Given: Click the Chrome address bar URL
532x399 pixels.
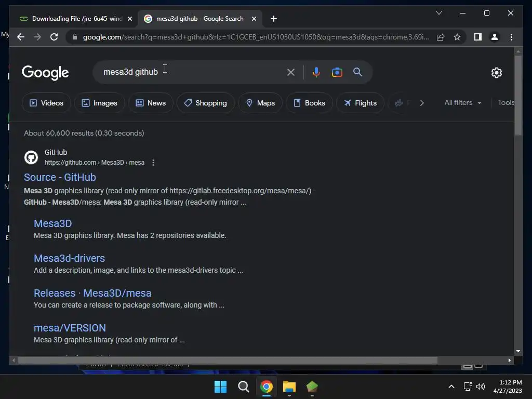Looking at the screenshot, I should (256, 37).
